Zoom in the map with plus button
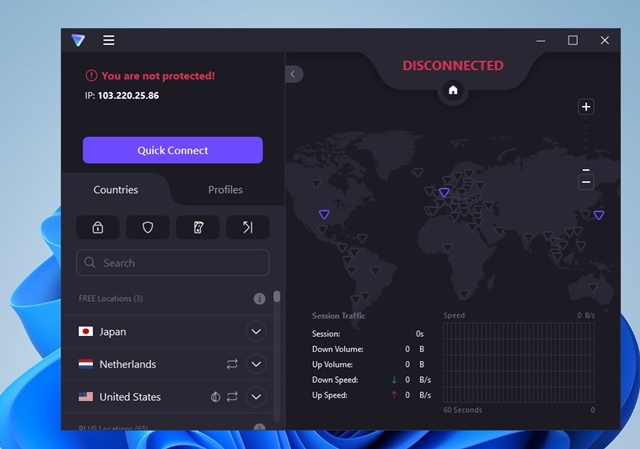Image resolution: width=640 pixels, height=449 pixels. click(586, 107)
